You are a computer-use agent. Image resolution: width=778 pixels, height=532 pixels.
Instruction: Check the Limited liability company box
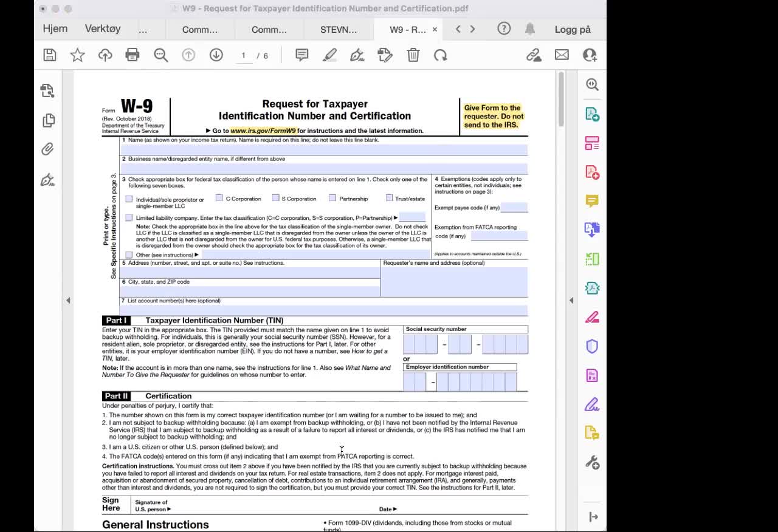129,217
